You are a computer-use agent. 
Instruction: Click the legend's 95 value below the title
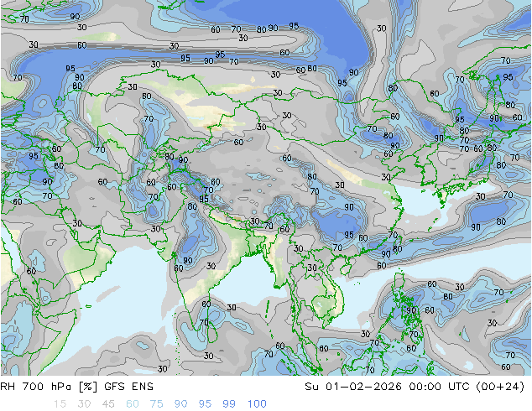(x=205, y=404)
